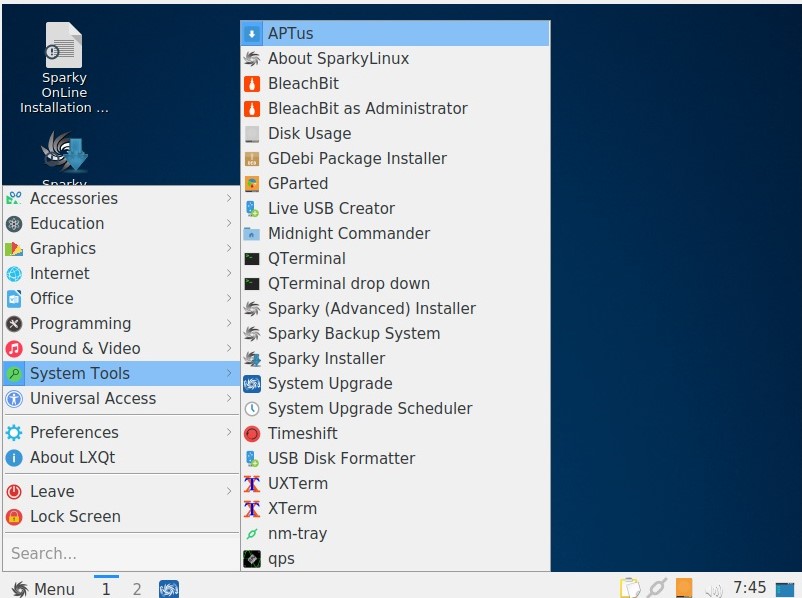Expand the Education category arrow

point(229,224)
